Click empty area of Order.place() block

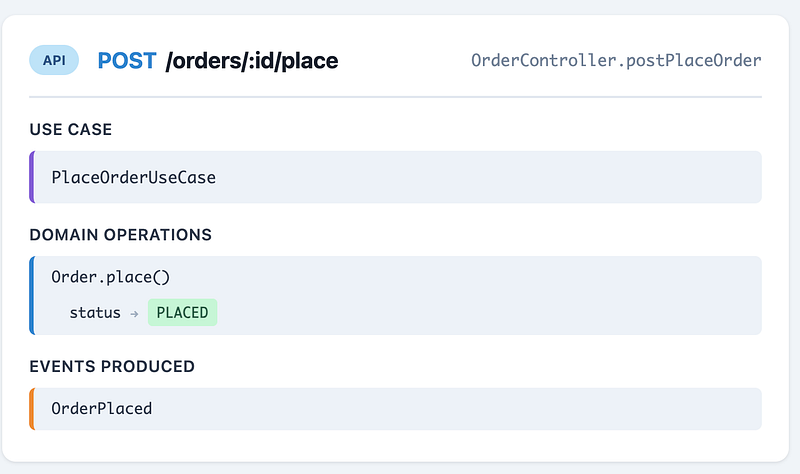(485, 295)
